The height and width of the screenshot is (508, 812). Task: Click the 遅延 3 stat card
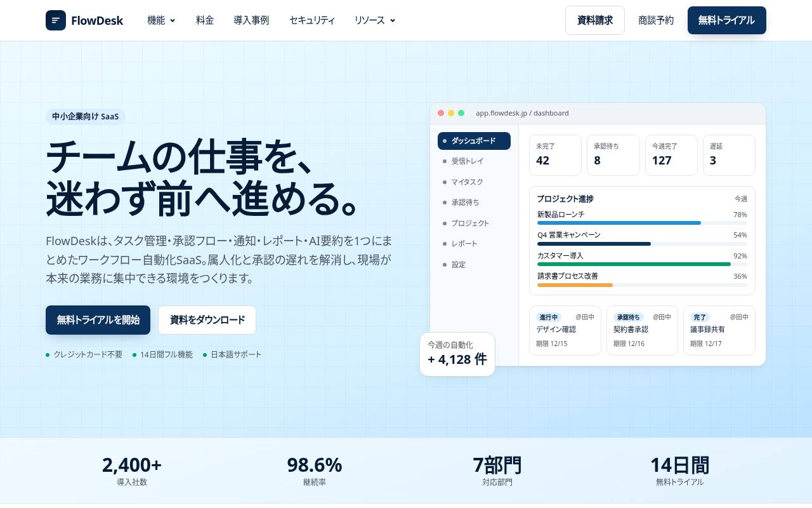tap(729, 155)
